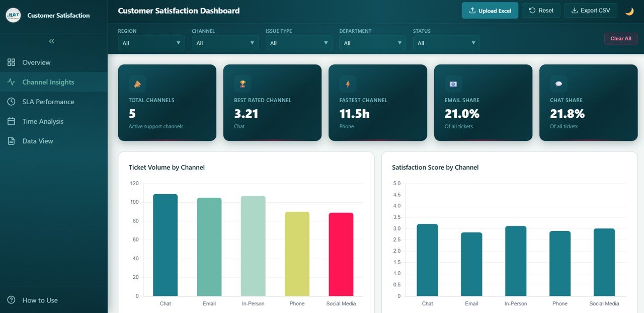Click the Best Rated Channel trophy icon
Image resolution: width=644 pixels, height=313 pixels.
tap(242, 83)
